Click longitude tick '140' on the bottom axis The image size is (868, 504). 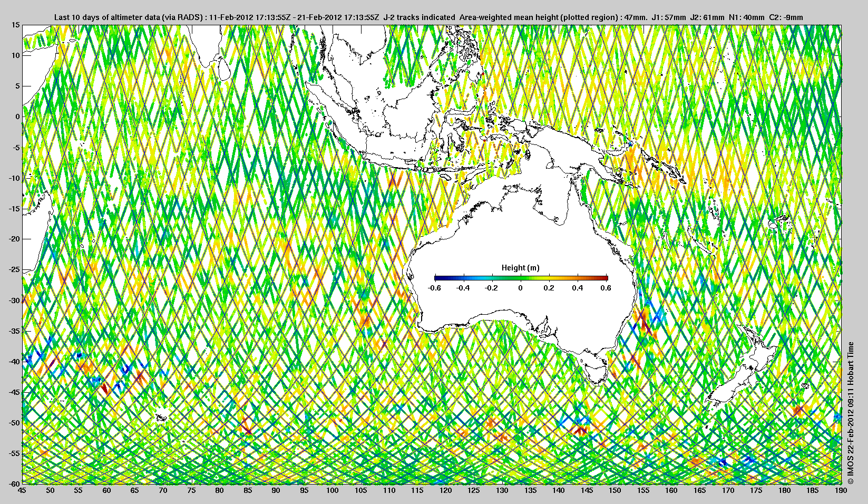point(558,490)
